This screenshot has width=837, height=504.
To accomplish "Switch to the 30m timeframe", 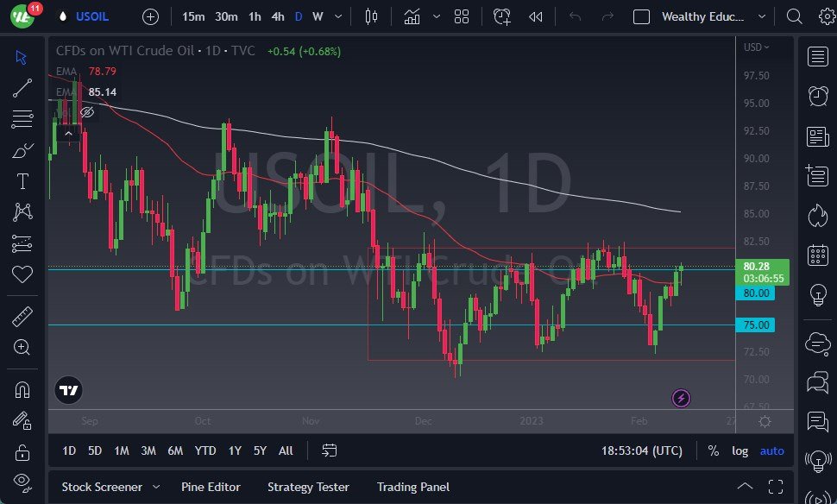I will (226, 16).
